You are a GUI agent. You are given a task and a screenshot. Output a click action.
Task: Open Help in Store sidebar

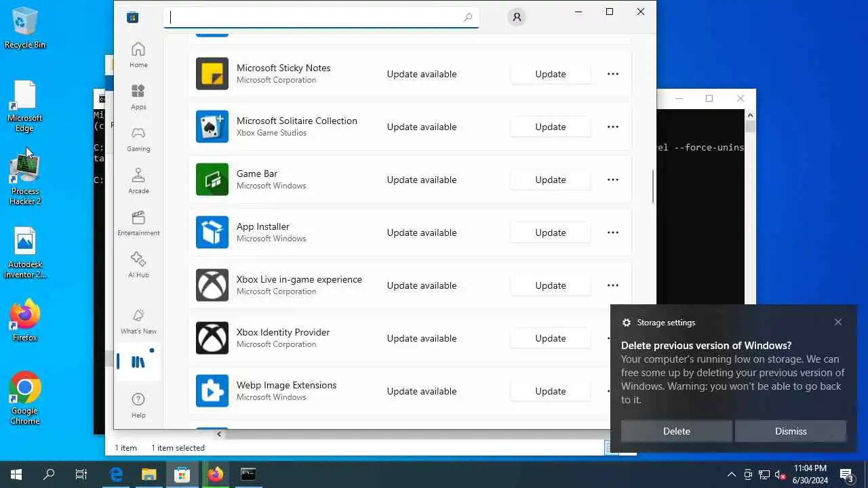pos(138,406)
